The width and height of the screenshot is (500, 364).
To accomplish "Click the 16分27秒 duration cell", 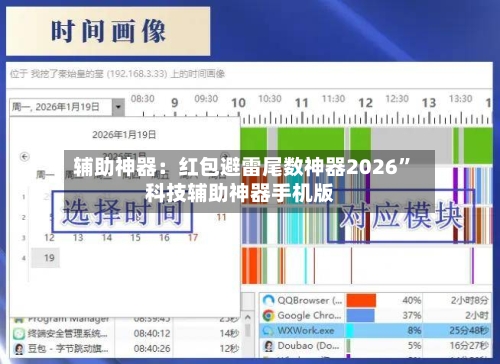I will point(469,346).
